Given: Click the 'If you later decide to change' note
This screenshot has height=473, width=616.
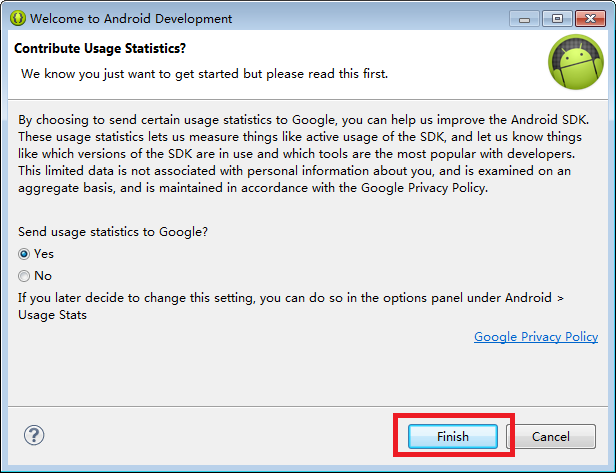Looking at the screenshot, I should pyautogui.click(x=291, y=306).
